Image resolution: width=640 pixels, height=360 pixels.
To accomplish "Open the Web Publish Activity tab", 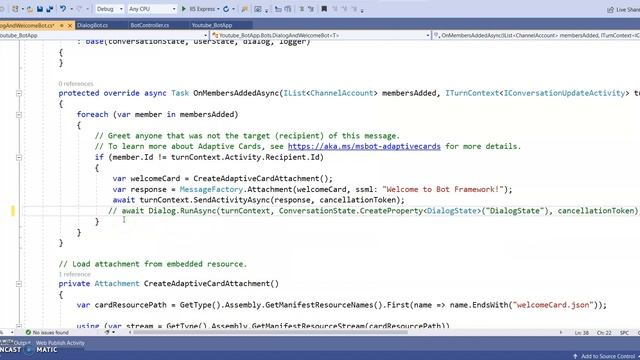I will [60, 343].
